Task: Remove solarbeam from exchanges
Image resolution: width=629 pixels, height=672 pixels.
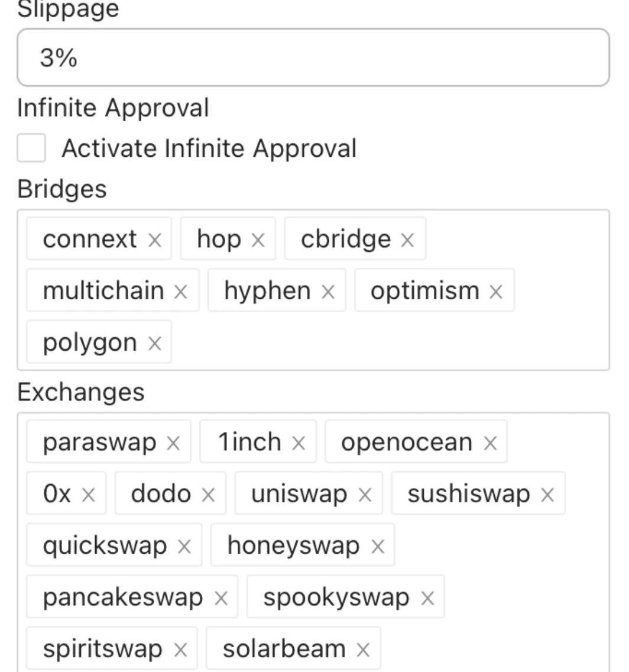Action: 363,650
